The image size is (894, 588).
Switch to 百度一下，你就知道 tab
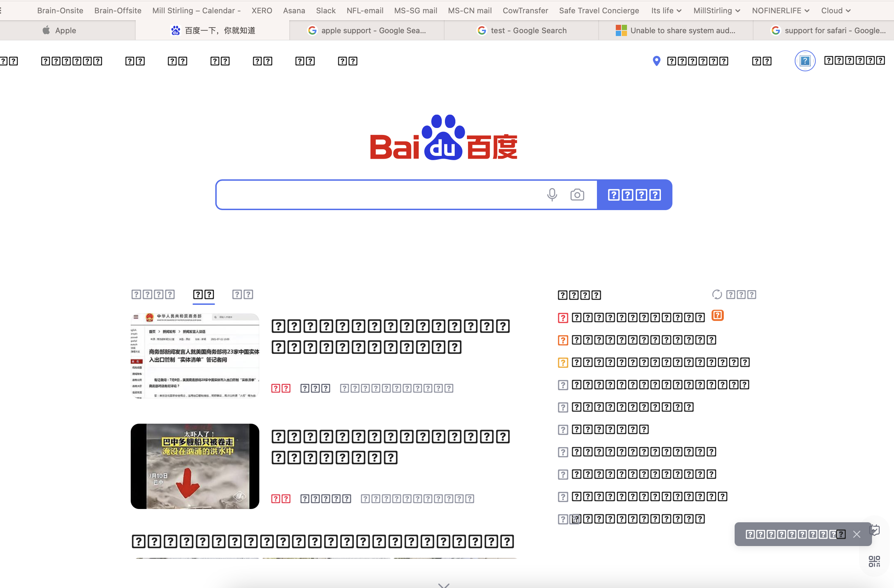coord(212,30)
